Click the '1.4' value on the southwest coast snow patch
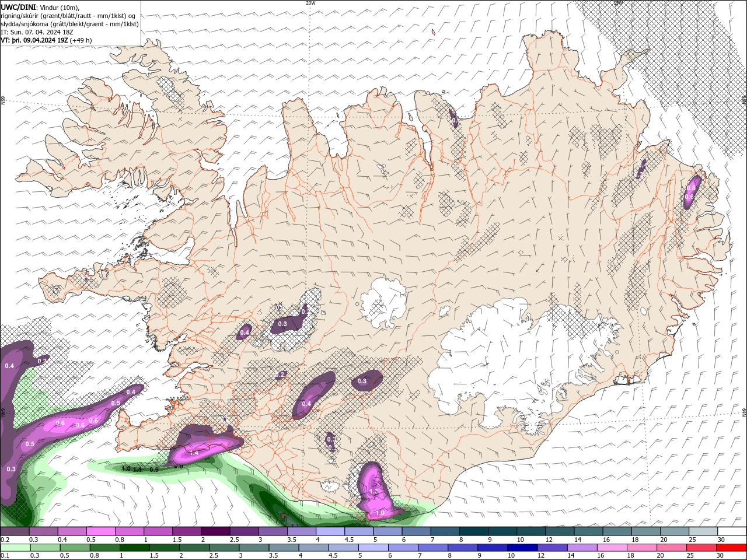This screenshot has height=560, width=747. click(x=194, y=453)
